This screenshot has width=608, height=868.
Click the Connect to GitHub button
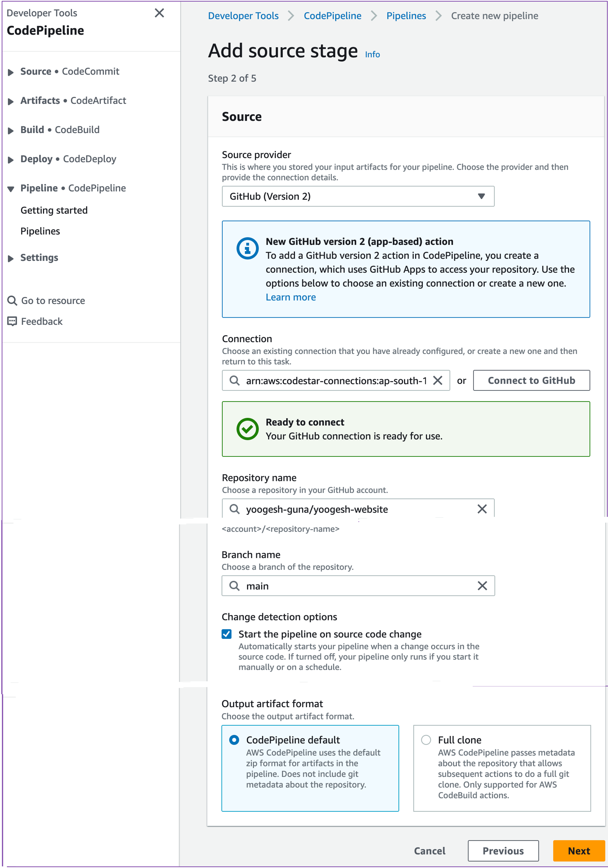click(531, 380)
